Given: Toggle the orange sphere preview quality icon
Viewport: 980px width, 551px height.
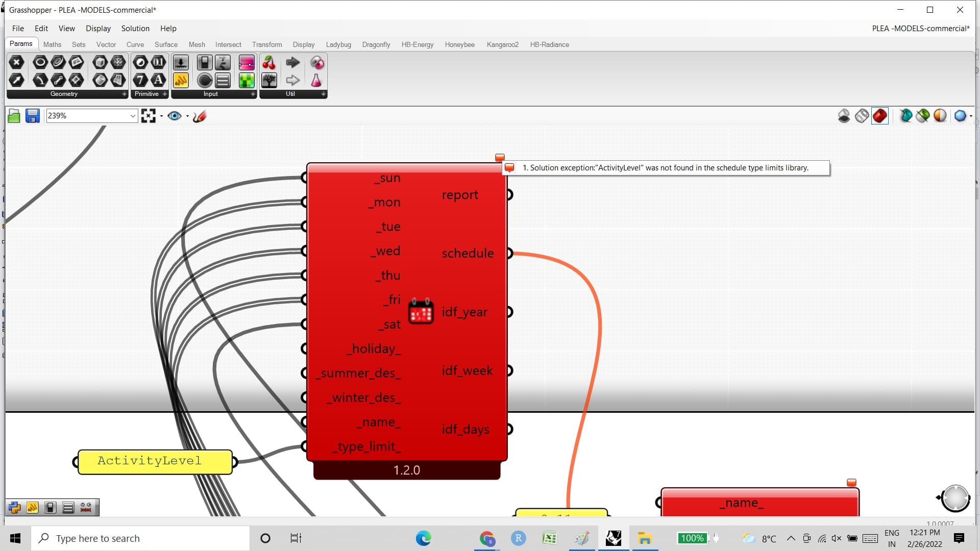Looking at the screenshot, I should tap(940, 116).
